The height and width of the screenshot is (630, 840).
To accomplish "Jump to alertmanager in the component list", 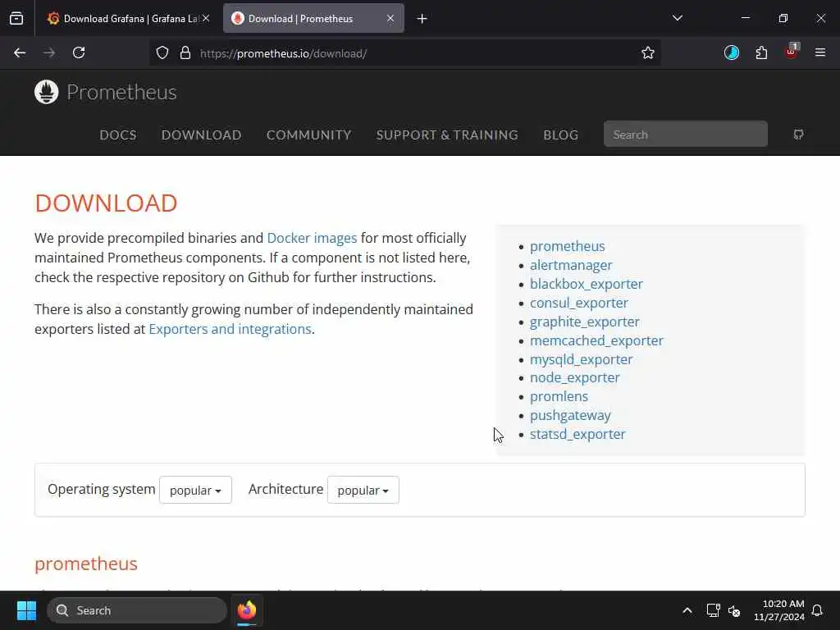I will (x=571, y=265).
